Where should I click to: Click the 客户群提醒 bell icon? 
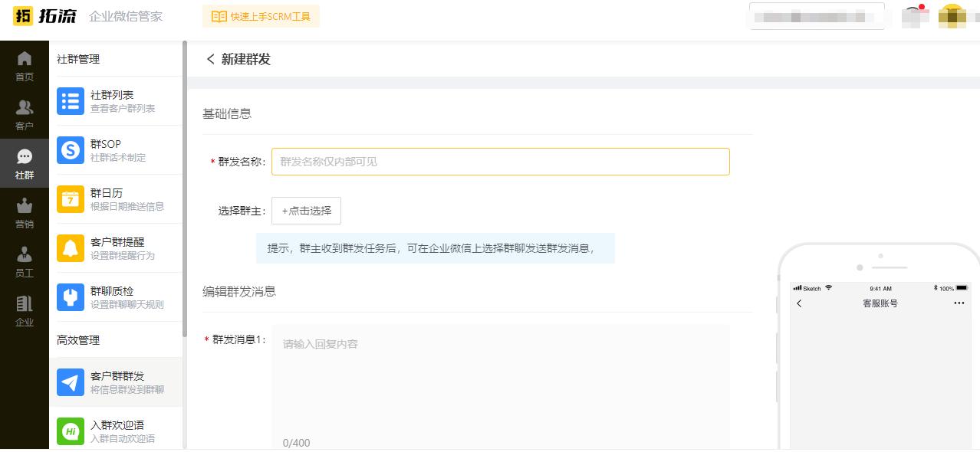pyautogui.click(x=70, y=247)
